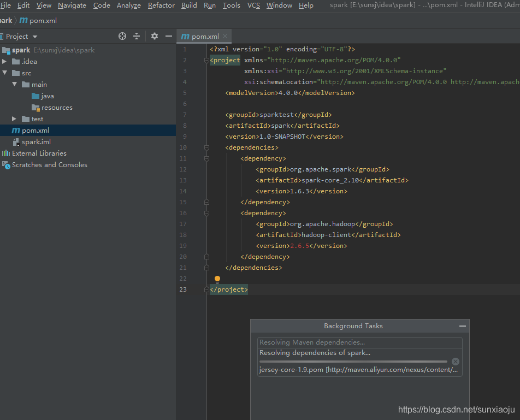520x420 pixels.
Task: Cancel the resolving dependencies task
Action: (x=456, y=362)
